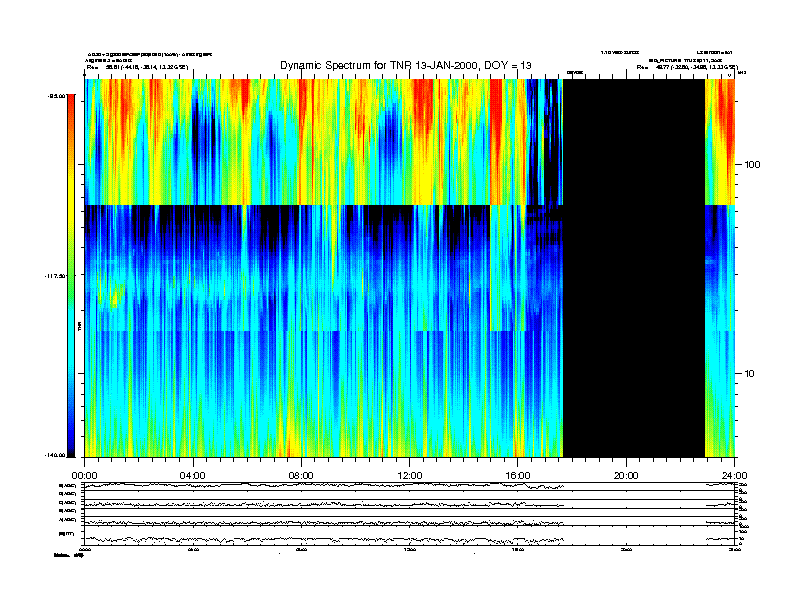
Task: Click the "16:00" time axis label
Action: 518,476
